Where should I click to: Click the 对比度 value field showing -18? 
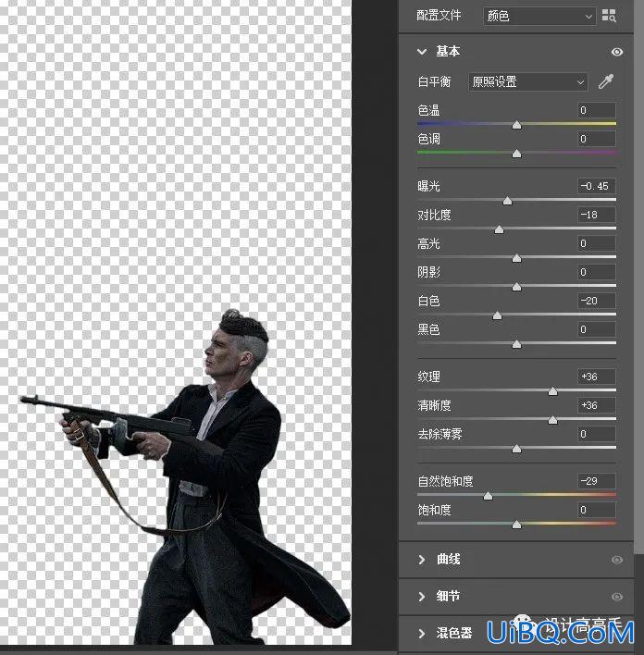tap(597, 215)
